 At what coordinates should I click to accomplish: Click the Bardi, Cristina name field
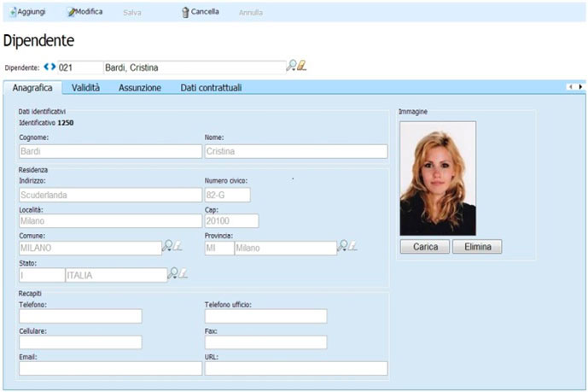(x=195, y=67)
